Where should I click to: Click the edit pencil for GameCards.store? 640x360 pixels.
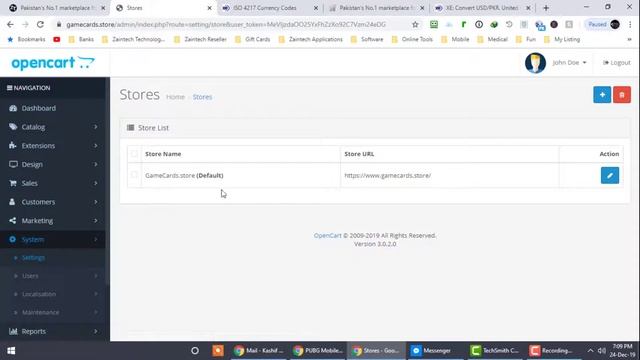coord(610,176)
